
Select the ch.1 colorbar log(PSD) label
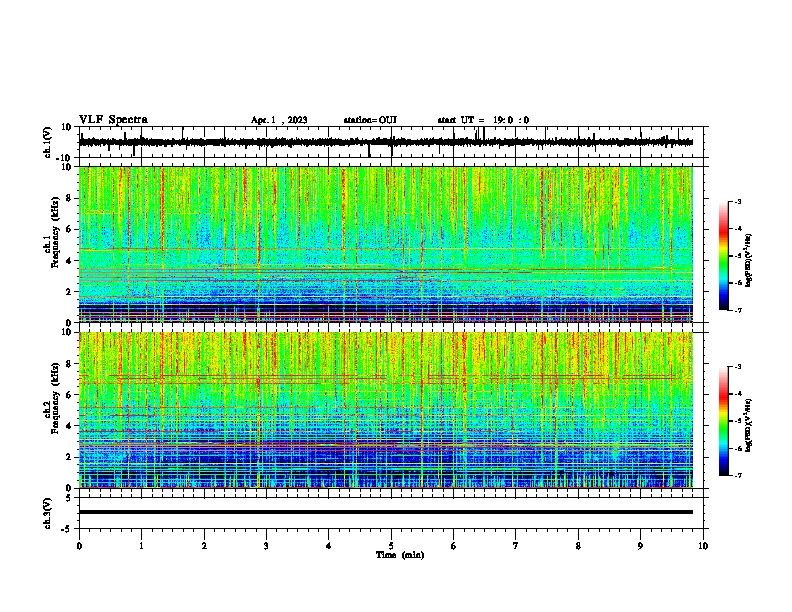(x=749, y=260)
